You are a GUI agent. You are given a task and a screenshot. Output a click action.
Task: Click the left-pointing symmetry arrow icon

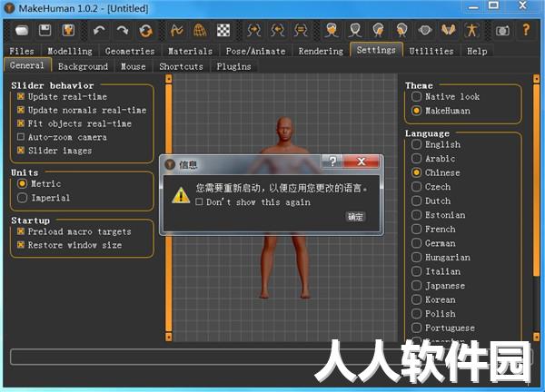pos(277,31)
